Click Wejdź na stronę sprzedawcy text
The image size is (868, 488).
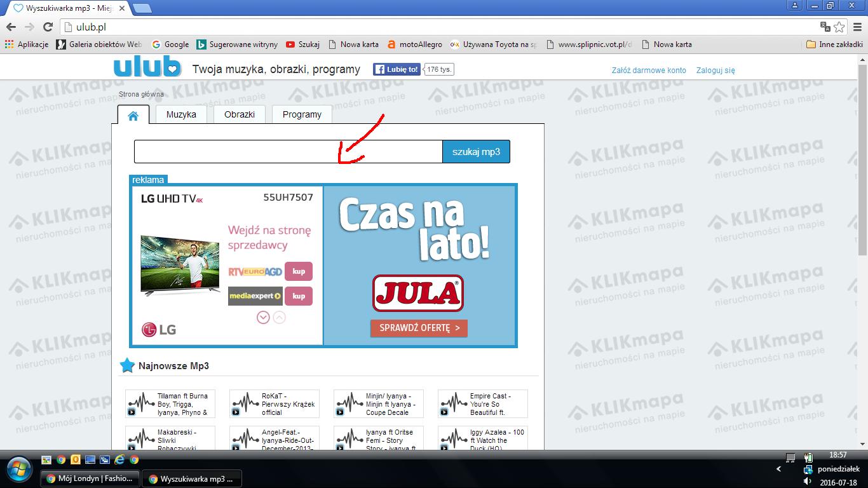click(x=269, y=238)
